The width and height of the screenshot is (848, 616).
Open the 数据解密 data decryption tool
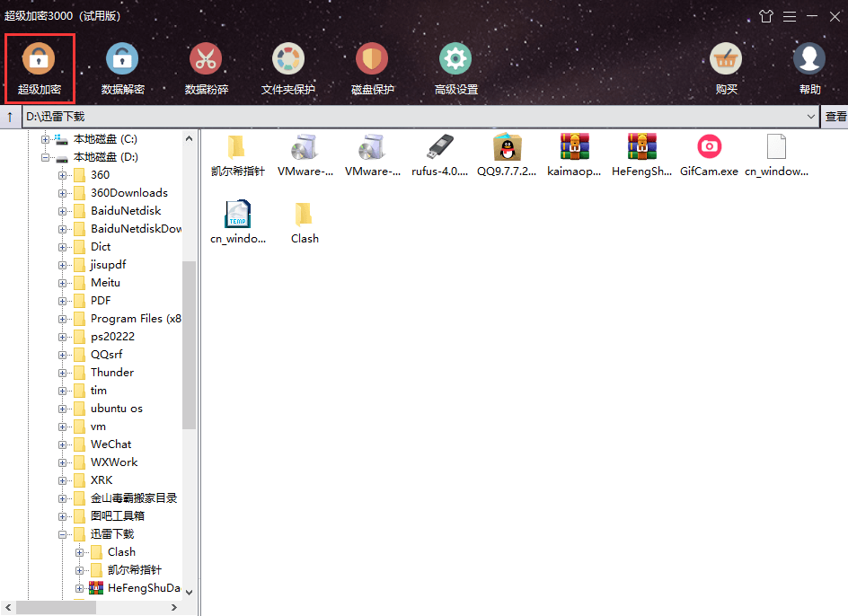(x=122, y=60)
